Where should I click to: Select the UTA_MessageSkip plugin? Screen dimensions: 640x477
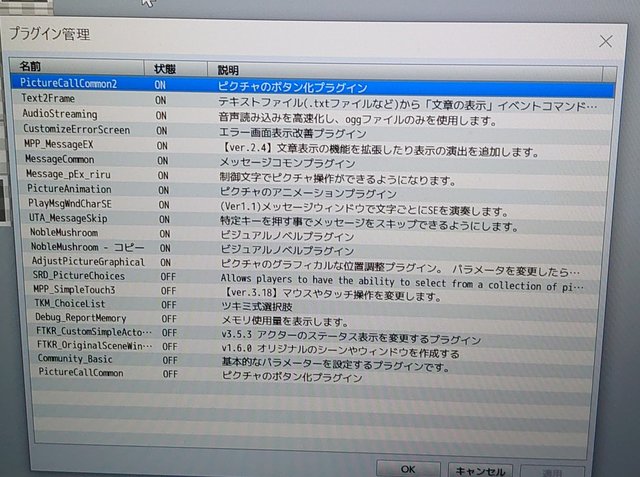(313, 220)
